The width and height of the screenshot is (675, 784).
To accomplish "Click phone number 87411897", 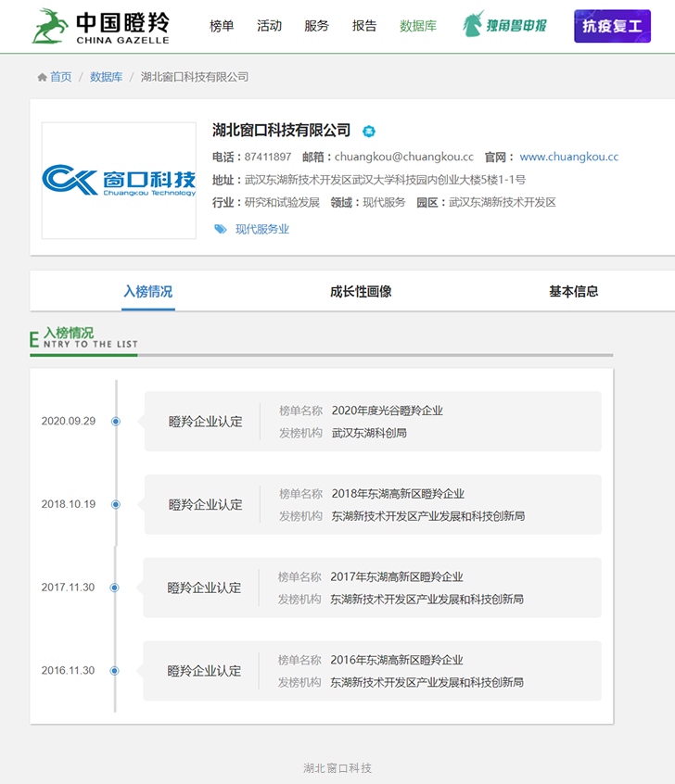I will 268,157.
